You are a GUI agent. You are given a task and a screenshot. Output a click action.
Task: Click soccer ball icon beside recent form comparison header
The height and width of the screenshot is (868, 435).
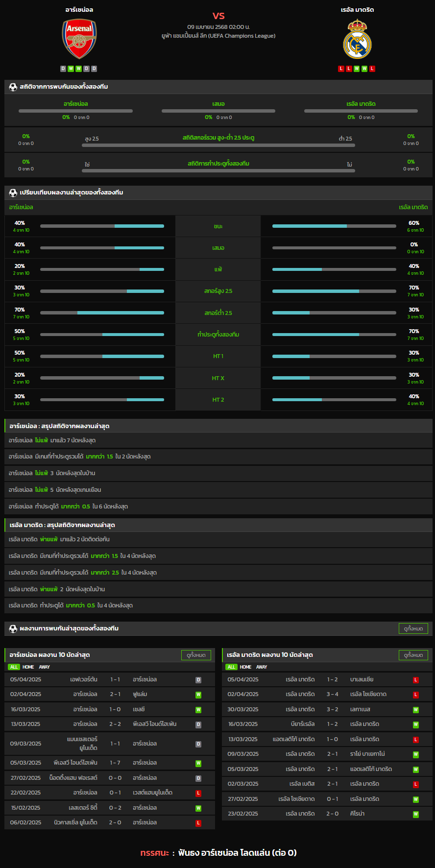13,193
